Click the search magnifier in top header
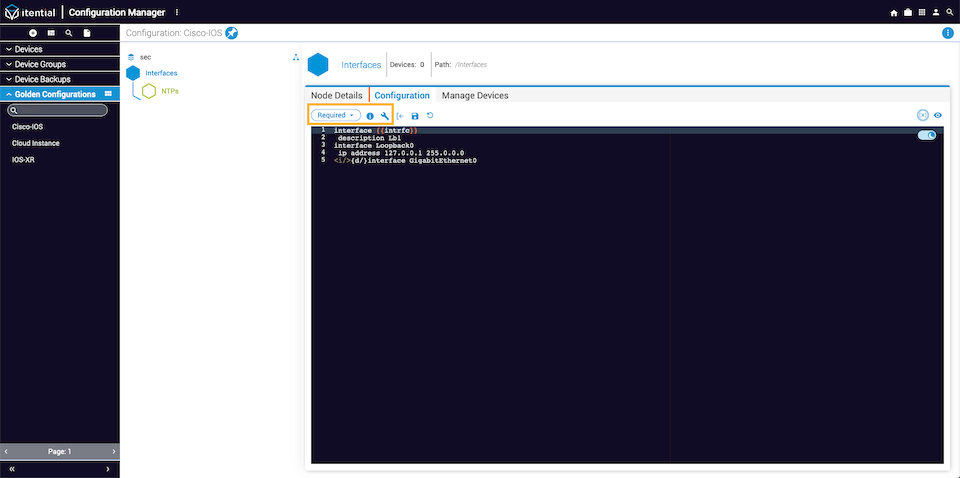 click(x=950, y=12)
